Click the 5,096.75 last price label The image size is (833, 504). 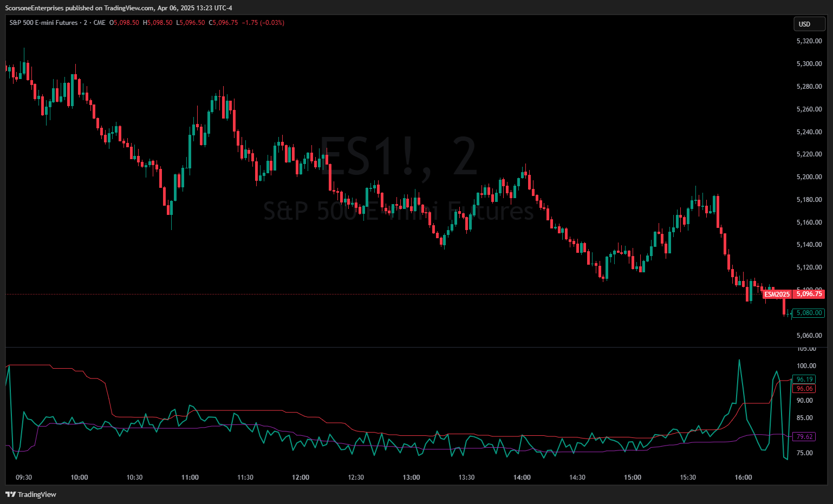pyautogui.click(x=809, y=294)
